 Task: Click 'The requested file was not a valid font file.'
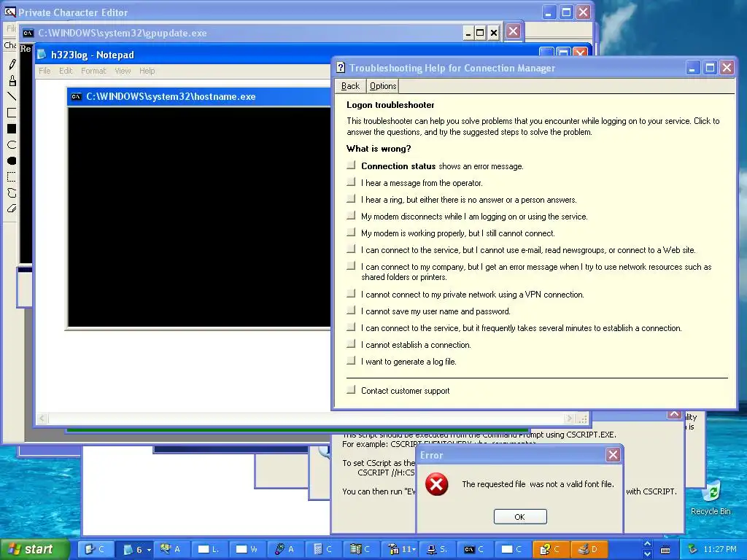pyautogui.click(x=538, y=484)
